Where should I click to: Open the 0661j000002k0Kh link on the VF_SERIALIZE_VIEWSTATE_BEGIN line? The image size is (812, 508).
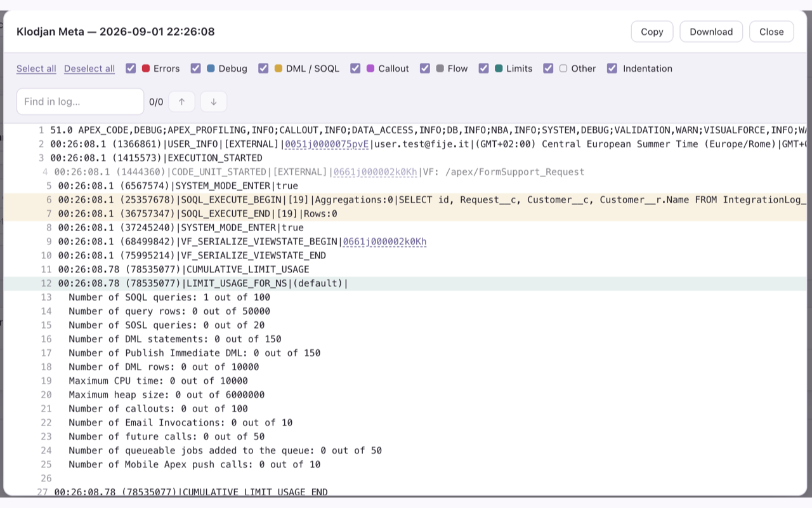pyautogui.click(x=384, y=242)
